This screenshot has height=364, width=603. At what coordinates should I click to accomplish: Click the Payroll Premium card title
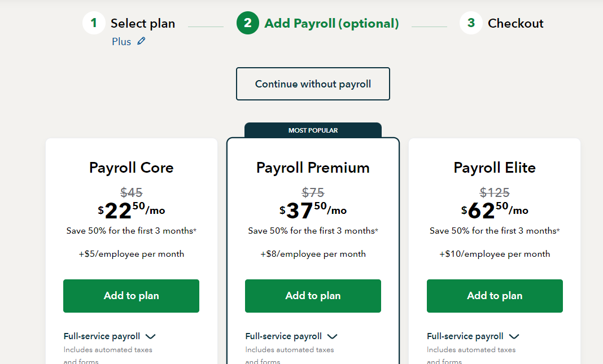[x=313, y=168]
